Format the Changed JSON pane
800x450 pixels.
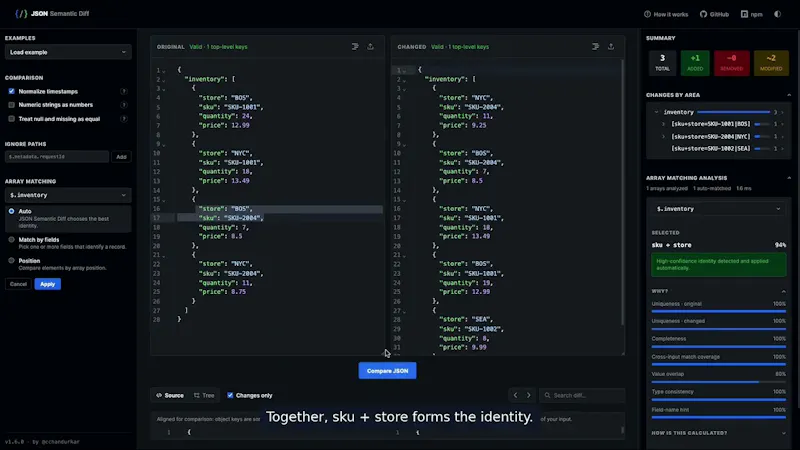click(x=595, y=46)
